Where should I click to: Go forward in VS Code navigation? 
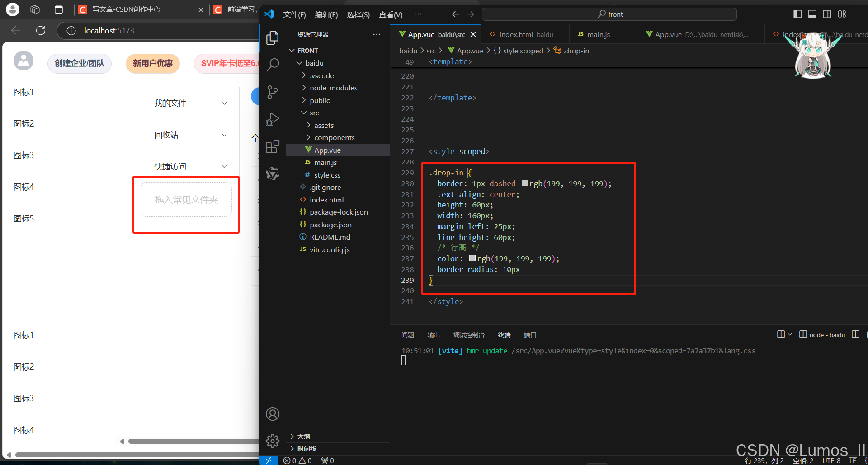click(471, 14)
